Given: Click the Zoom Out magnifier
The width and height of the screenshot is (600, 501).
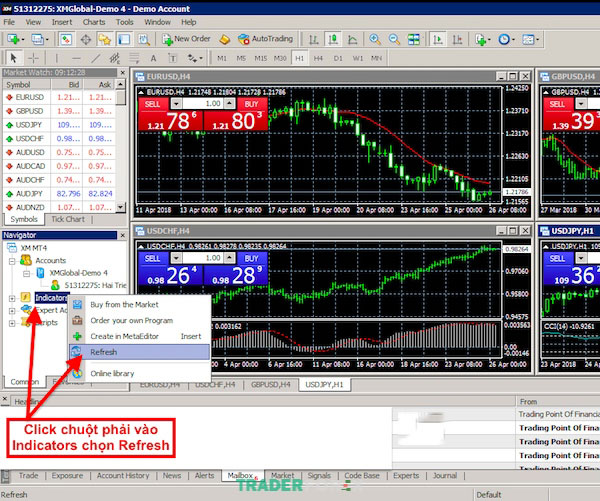Looking at the screenshot, I should click(x=394, y=39).
